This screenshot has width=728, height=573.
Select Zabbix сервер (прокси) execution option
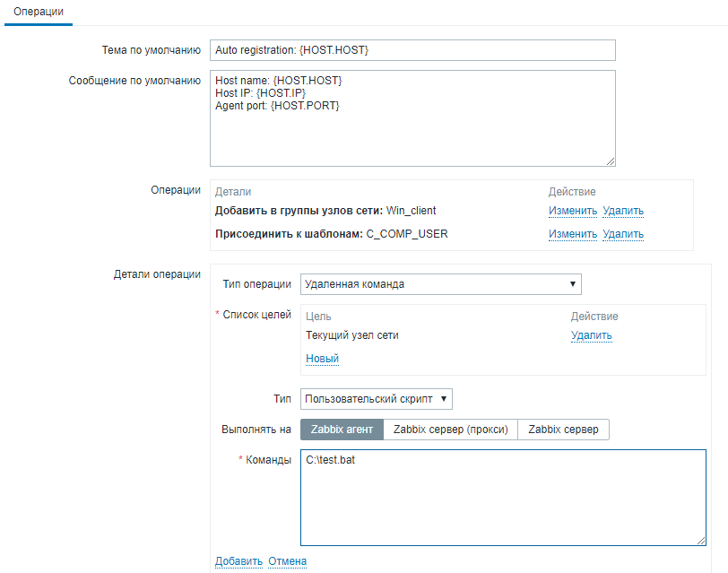coord(451,430)
